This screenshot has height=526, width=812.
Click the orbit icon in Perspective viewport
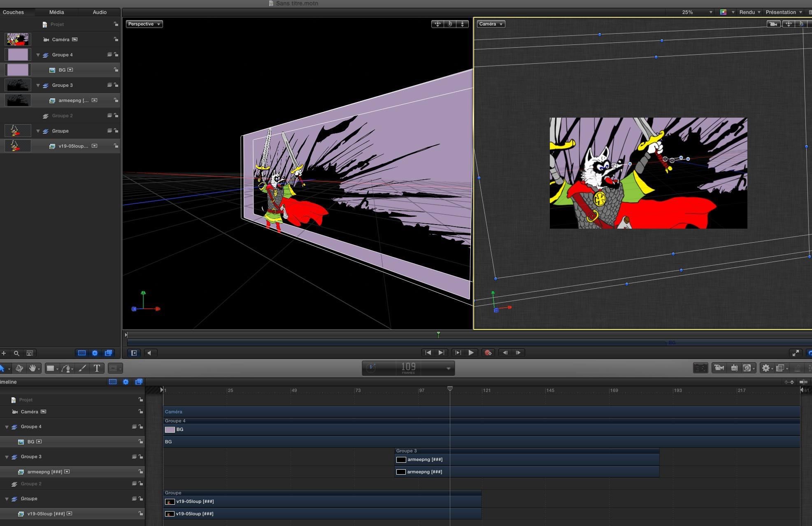(450, 24)
